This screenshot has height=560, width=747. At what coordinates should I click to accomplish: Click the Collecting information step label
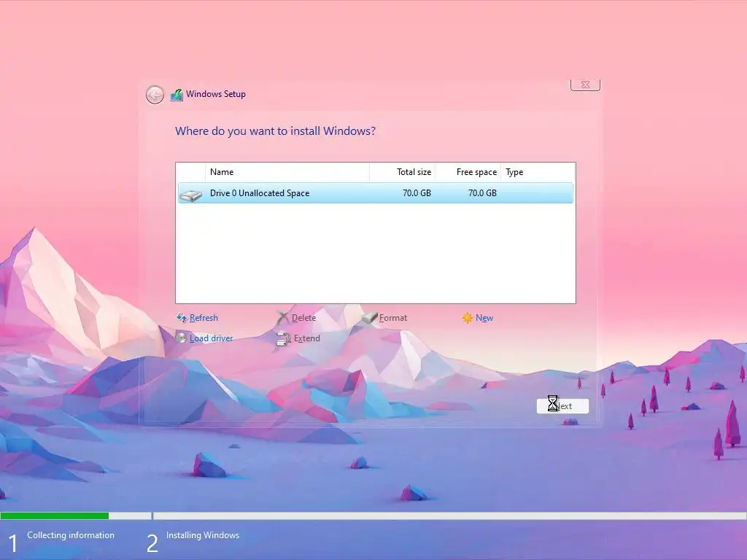(71, 535)
